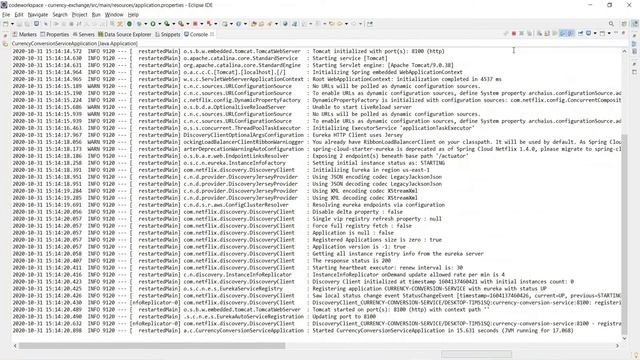
Task: Click the CurrencyConversionServiceApplication console title
Action: [74, 43]
